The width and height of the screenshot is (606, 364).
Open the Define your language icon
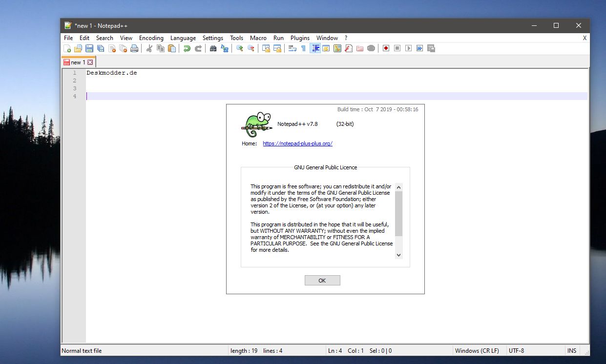click(x=326, y=48)
